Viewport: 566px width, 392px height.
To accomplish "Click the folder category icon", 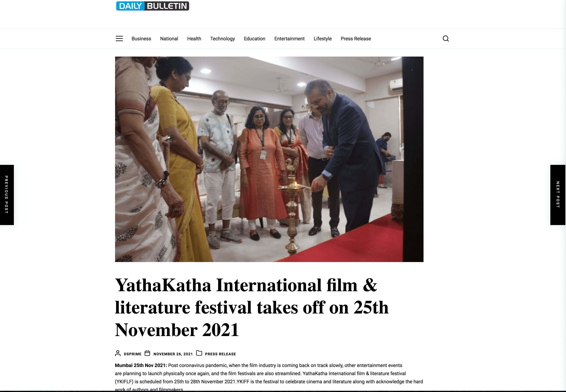I will point(199,353).
